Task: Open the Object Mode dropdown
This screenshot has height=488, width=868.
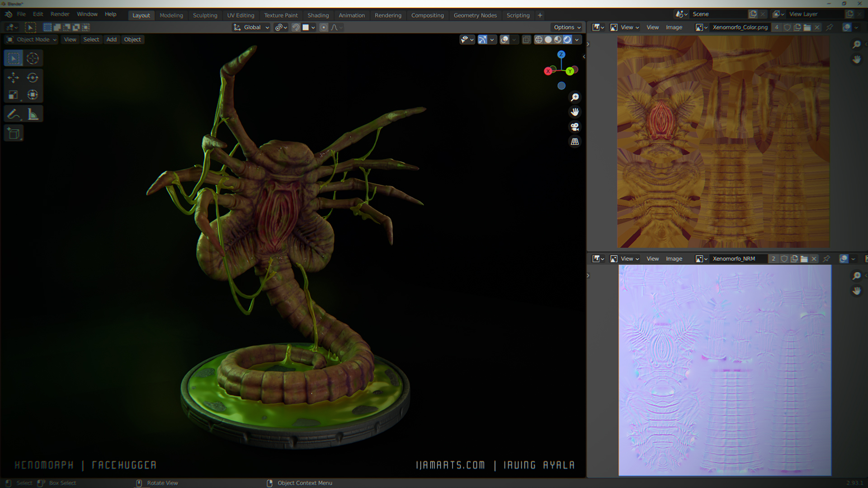Action: tap(32, 40)
